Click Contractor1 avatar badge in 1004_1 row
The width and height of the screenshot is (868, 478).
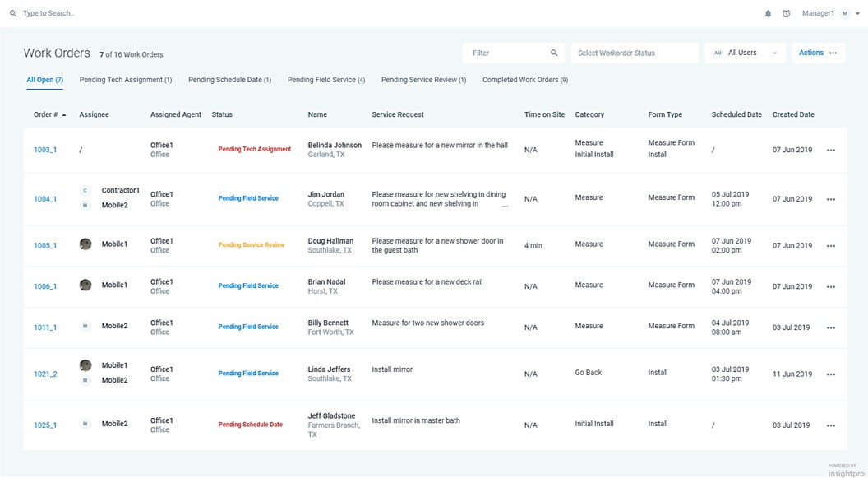tap(85, 191)
